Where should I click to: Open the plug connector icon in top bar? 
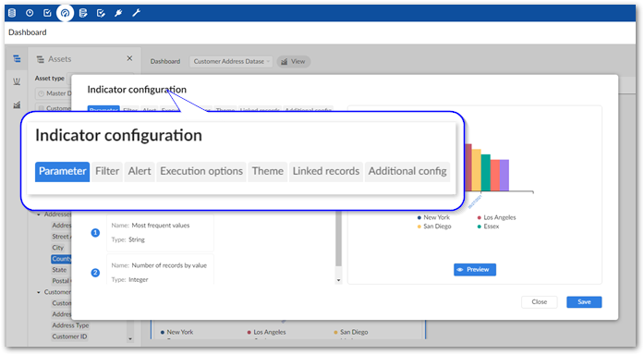(118, 13)
